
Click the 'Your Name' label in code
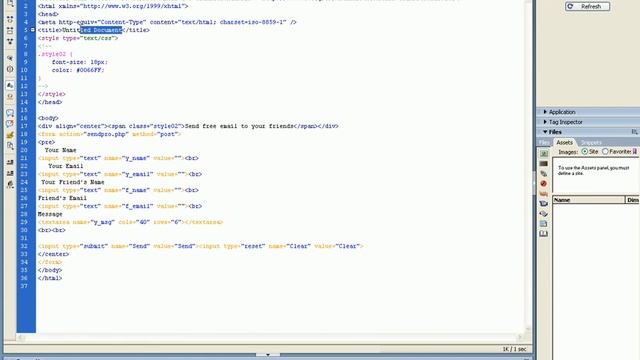60,150
